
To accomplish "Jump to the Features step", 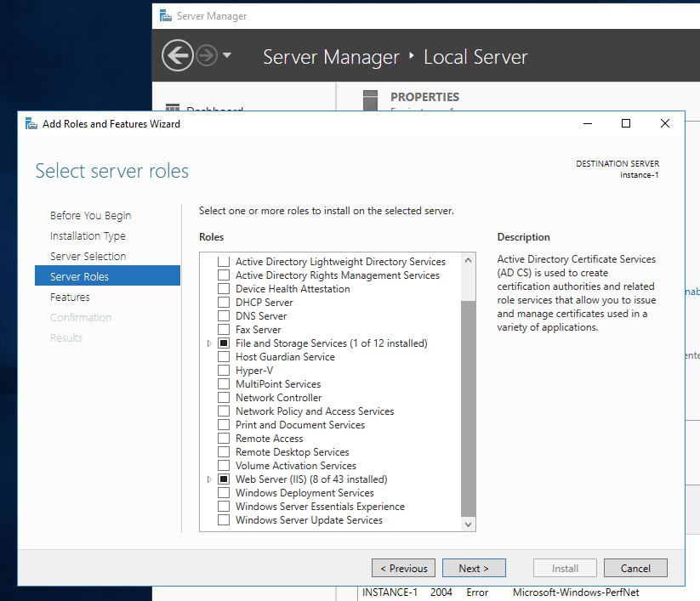I will (70, 298).
